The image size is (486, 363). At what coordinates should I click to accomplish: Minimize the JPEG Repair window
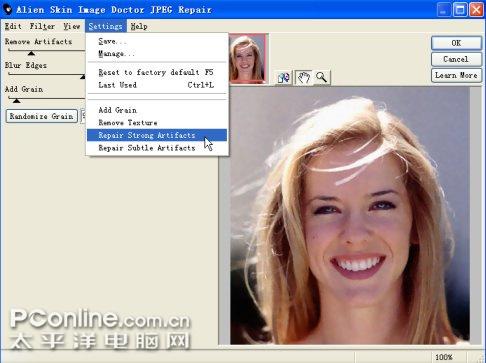(x=443, y=10)
